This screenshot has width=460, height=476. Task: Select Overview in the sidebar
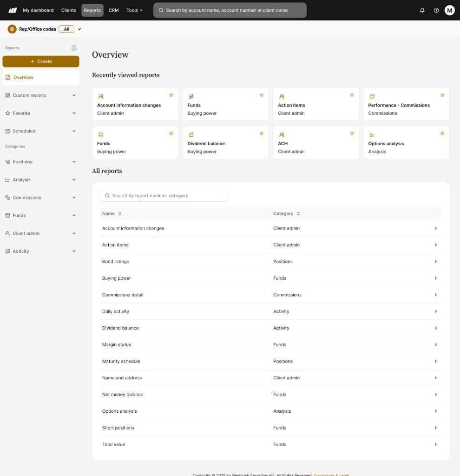pyautogui.click(x=41, y=78)
